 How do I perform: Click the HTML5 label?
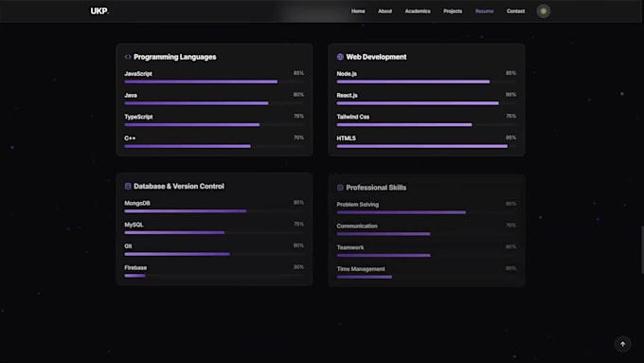point(347,138)
